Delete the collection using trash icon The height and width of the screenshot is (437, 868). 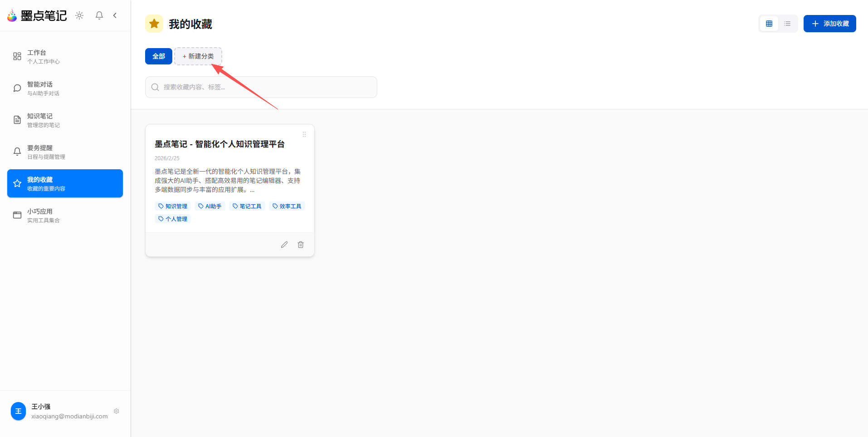pyautogui.click(x=300, y=244)
